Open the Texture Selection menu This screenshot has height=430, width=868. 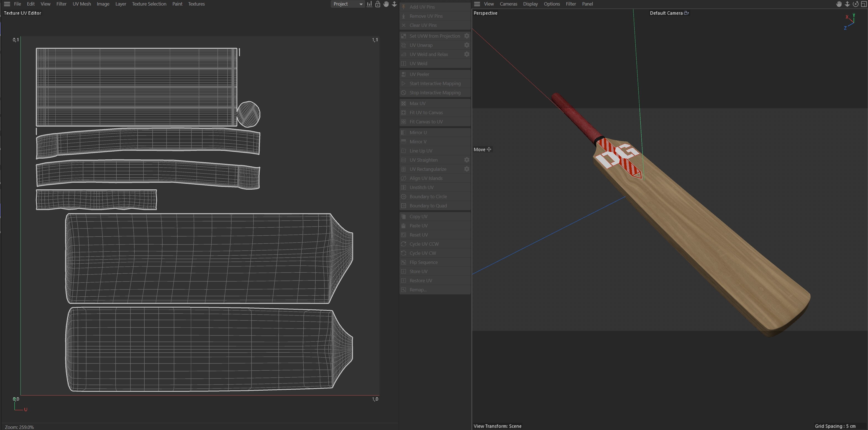[149, 4]
